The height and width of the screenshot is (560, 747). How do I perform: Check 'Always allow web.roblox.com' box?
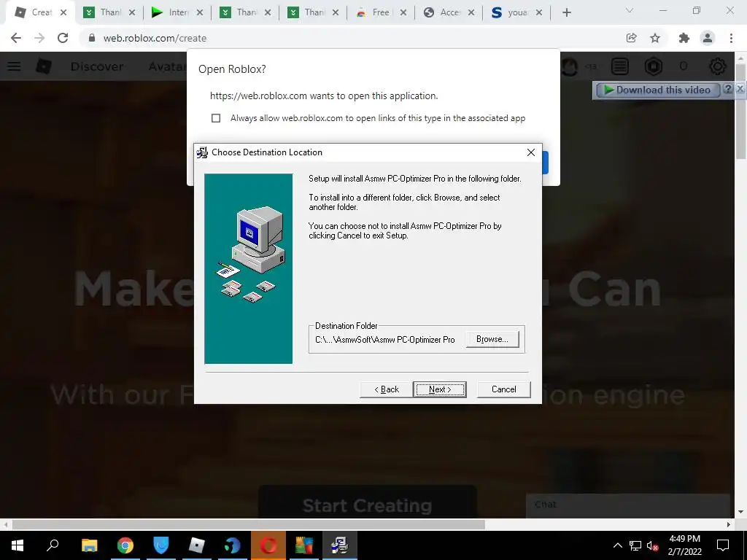tap(216, 118)
